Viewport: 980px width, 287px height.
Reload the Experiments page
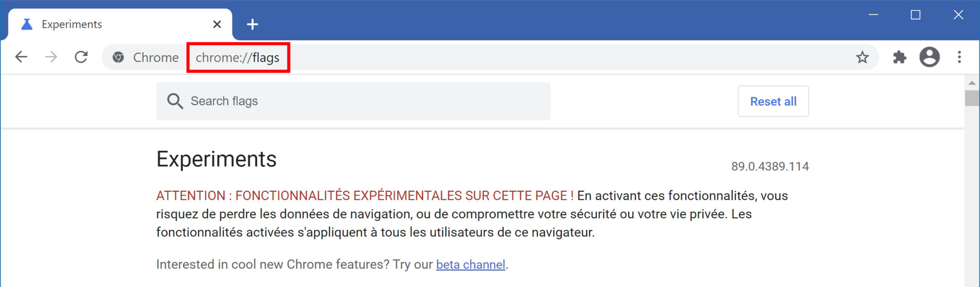(x=81, y=57)
